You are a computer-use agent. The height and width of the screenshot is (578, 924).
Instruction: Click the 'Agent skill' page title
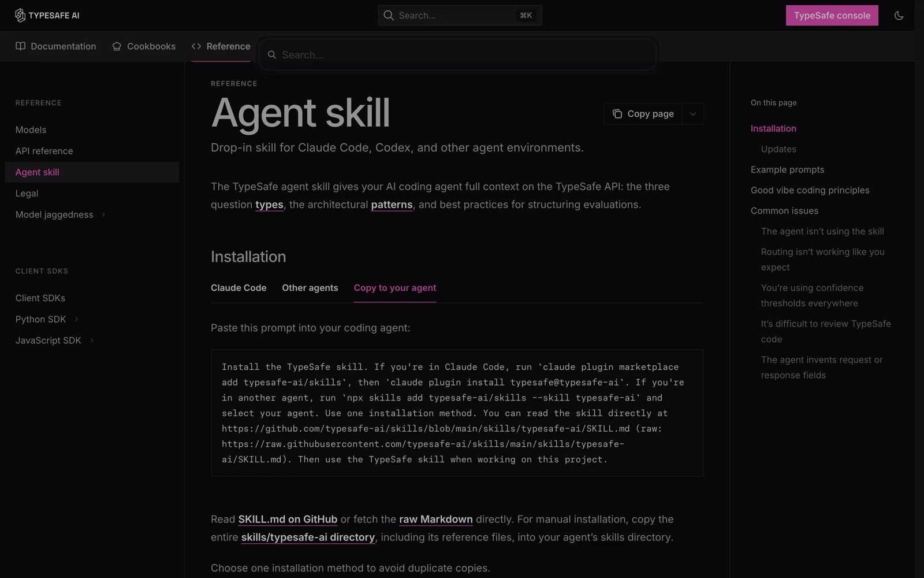click(x=300, y=113)
